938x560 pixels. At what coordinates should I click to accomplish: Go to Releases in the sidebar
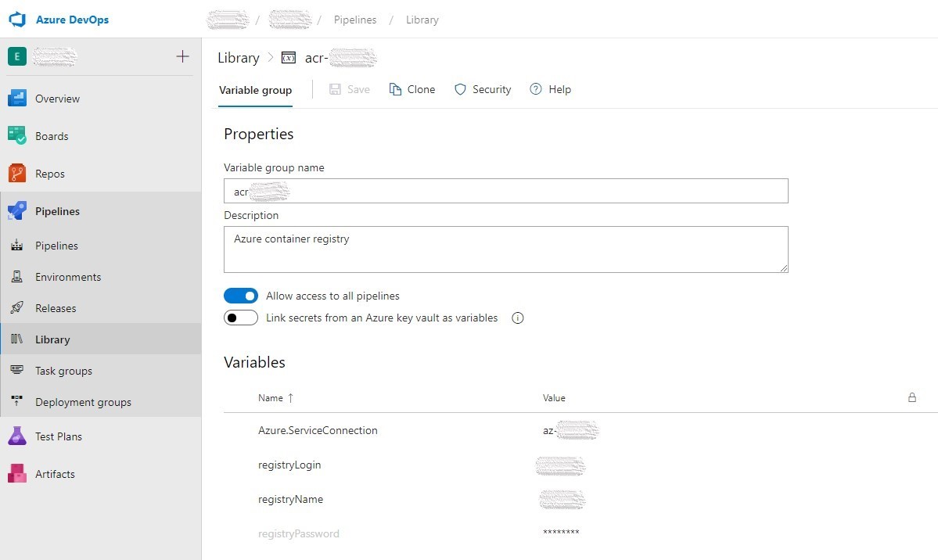point(56,308)
